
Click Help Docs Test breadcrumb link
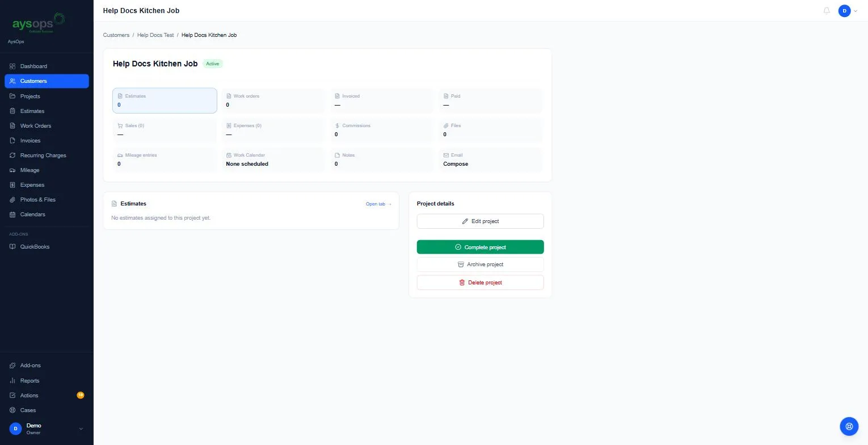pos(155,35)
